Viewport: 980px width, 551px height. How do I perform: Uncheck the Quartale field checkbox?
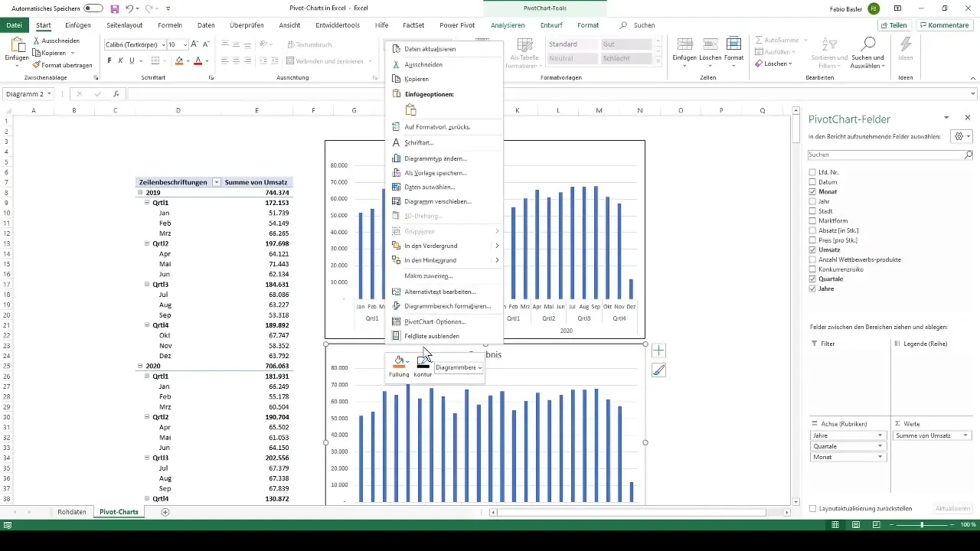812,279
